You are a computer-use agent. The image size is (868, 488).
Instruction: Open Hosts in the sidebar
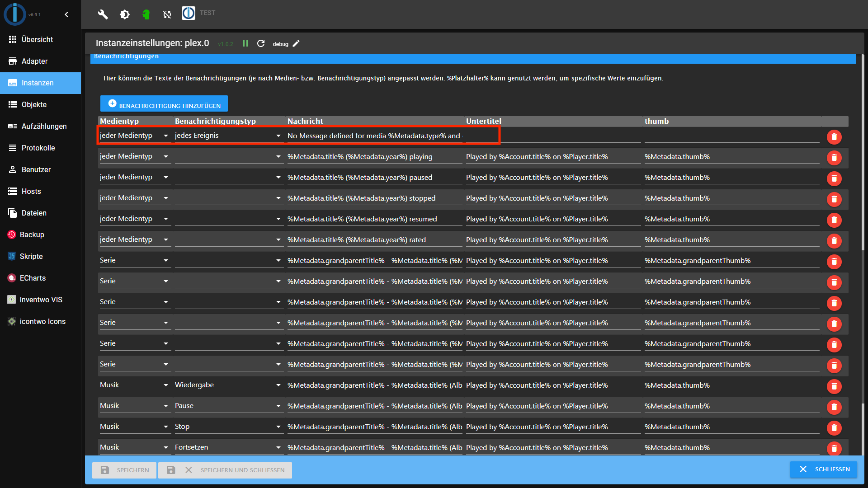(x=40, y=191)
